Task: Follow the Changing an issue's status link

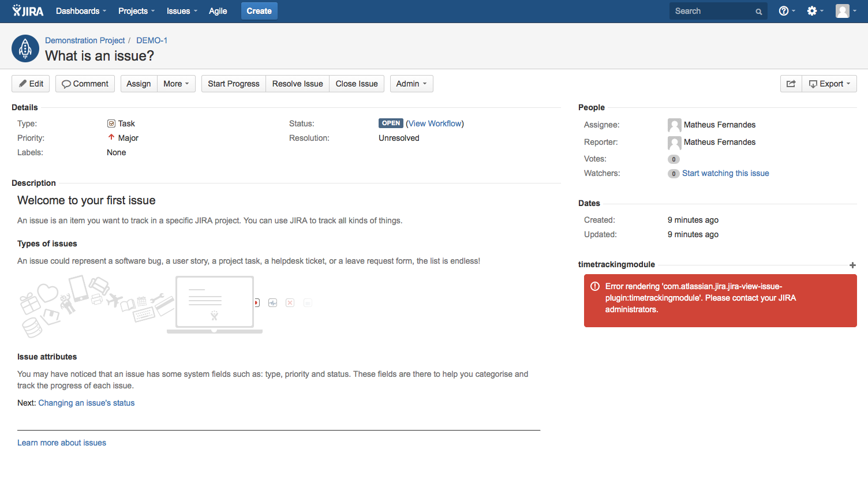Action: point(87,403)
